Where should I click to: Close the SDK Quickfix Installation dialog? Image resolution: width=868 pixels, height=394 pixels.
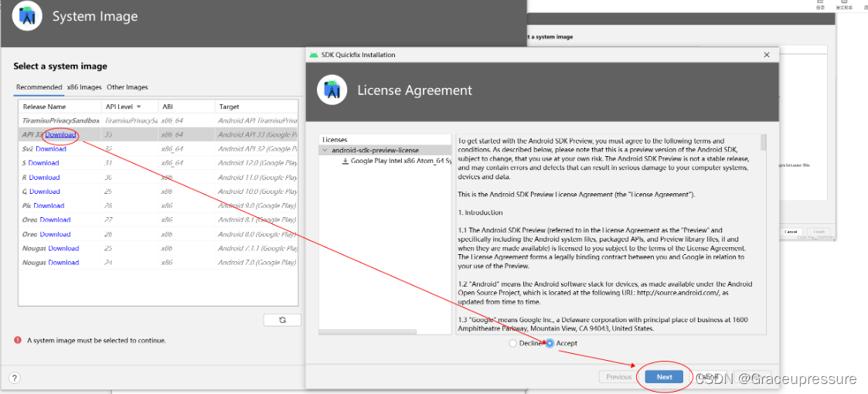pyautogui.click(x=767, y=55)
